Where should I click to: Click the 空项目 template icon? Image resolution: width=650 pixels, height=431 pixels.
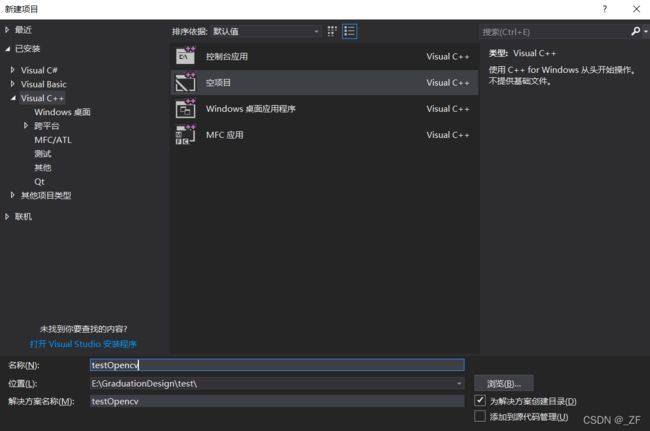[185, 82]
